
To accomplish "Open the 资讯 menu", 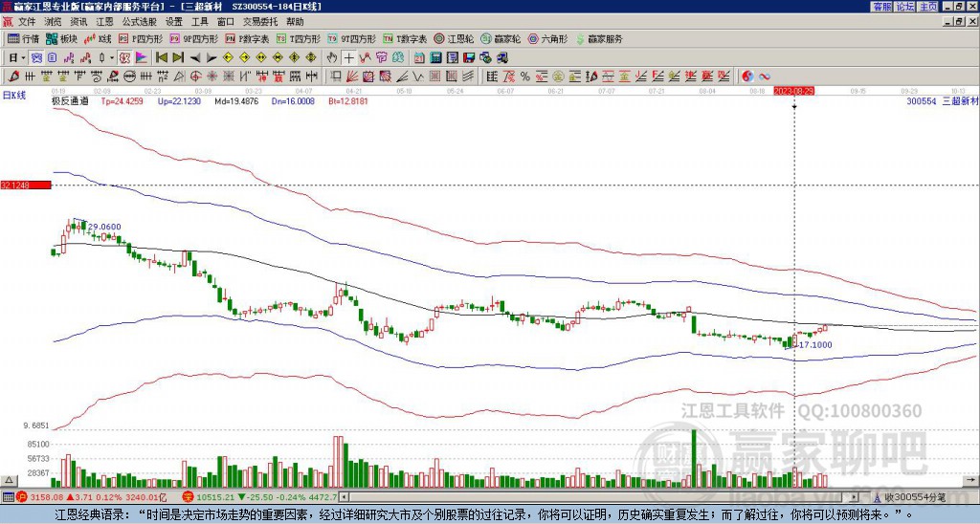I will tap(78, 22).
